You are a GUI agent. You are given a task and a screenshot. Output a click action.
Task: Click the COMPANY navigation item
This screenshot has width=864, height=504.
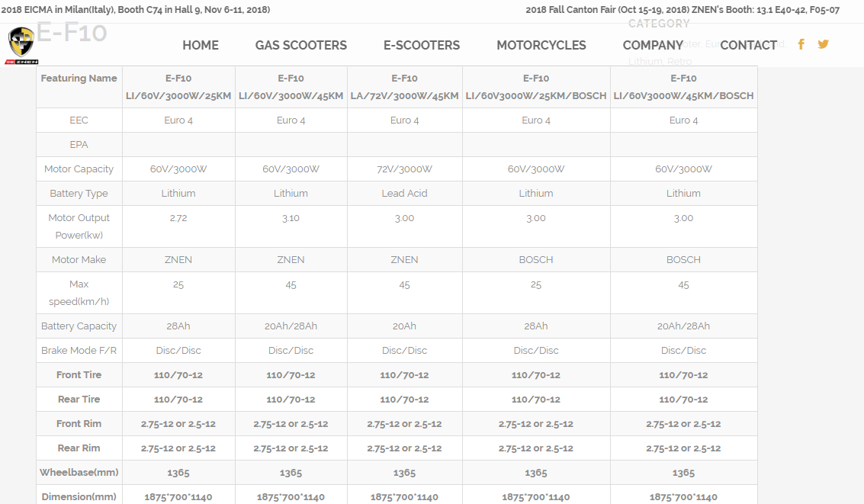[652, 45]
